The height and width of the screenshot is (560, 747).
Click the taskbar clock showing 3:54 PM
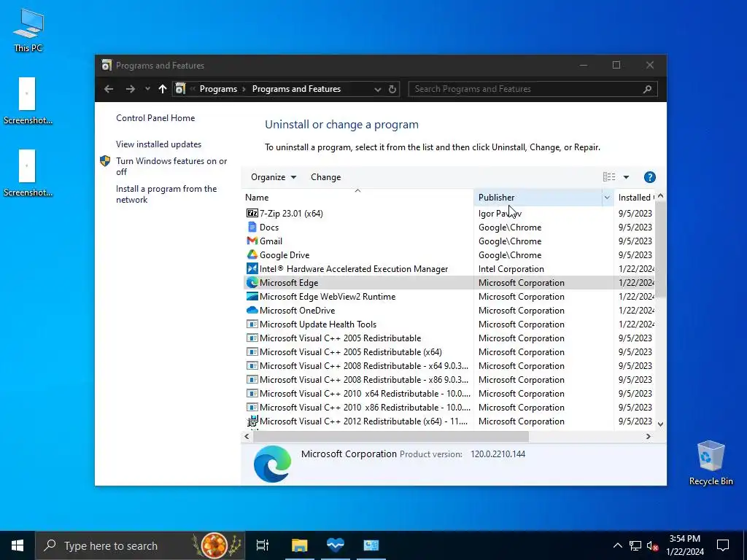(684, 545)
